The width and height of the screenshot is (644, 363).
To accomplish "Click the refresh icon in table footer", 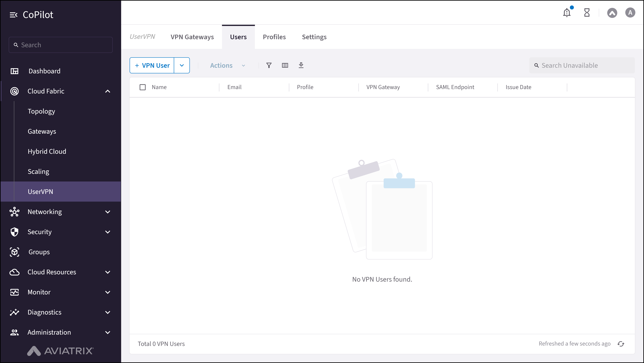I will (x=621, y=344).
